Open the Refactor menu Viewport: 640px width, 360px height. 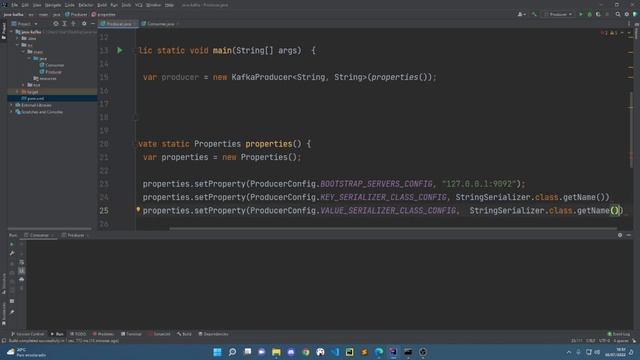pyautogui.click(x=86, y=5)
